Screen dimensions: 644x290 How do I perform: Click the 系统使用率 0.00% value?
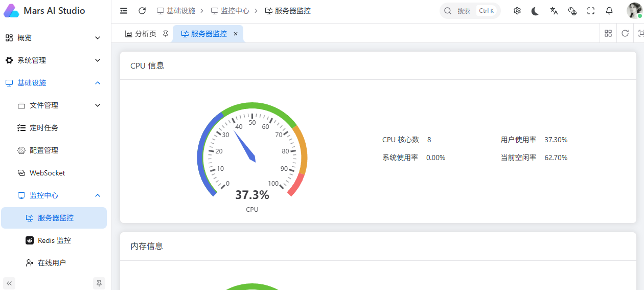click(x=436, y=158)
